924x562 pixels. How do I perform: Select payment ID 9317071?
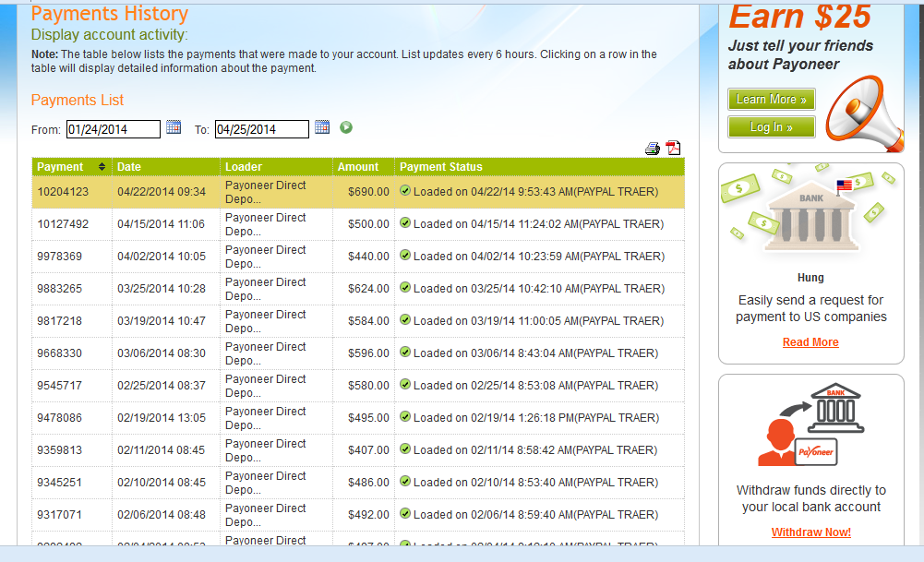[59, 515]
